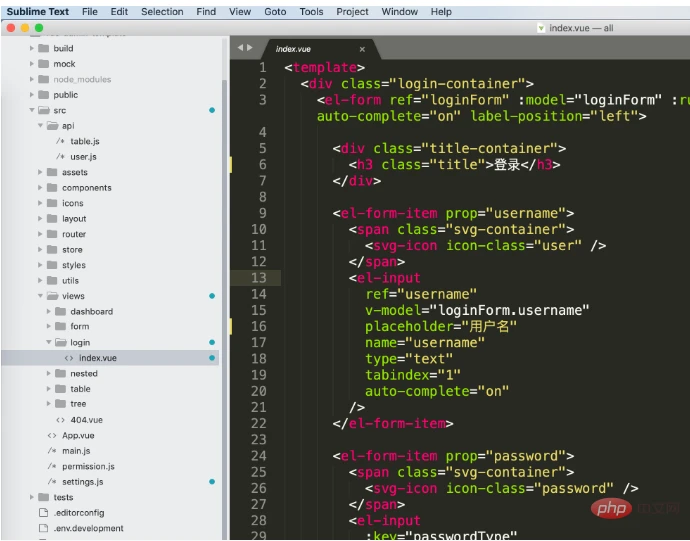Collapse the views folder

pos(40,296)
